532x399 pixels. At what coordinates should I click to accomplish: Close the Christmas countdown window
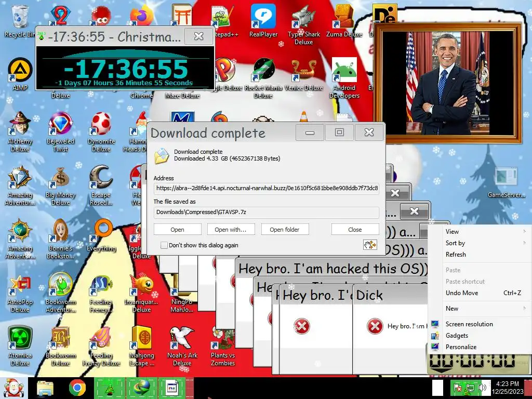[199, 36]
